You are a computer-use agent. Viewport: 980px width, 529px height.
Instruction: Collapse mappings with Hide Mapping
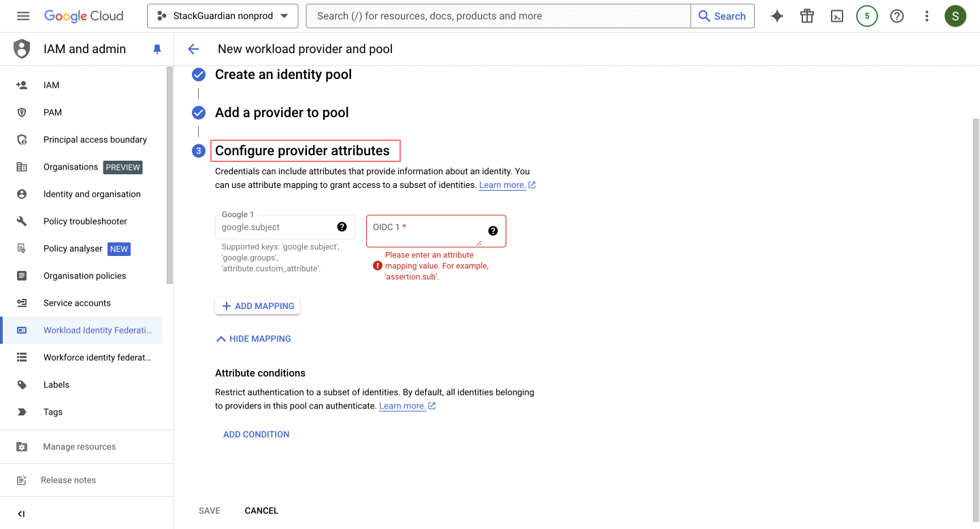[253, 338]
